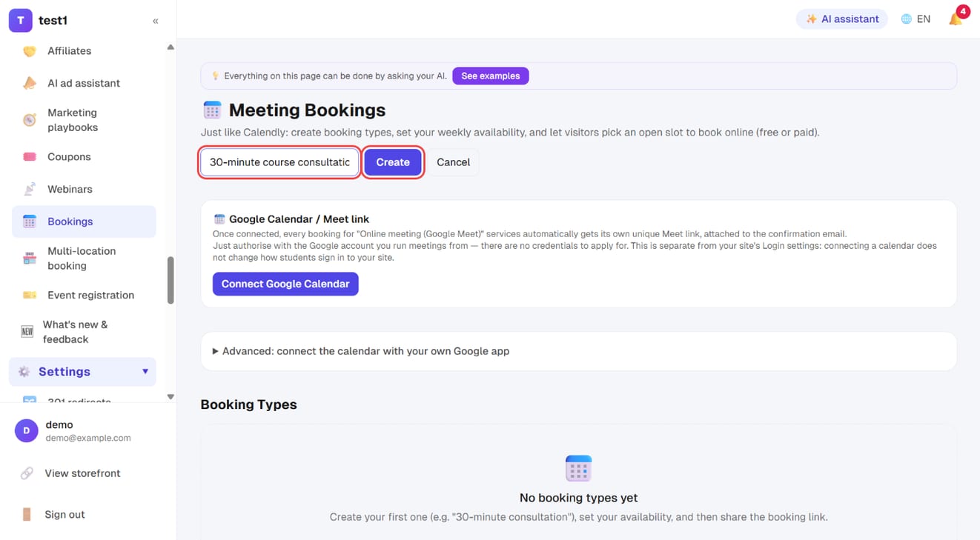This screenshot has width=980, height=540.
Task: Click the Coupons ticket icon
Action: [30, 157]
